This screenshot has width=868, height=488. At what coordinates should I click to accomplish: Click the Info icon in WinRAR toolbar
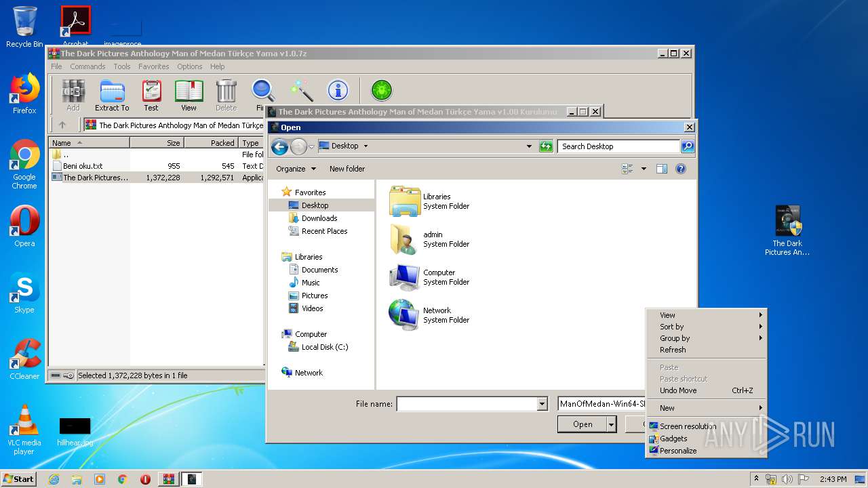point(338,90)
